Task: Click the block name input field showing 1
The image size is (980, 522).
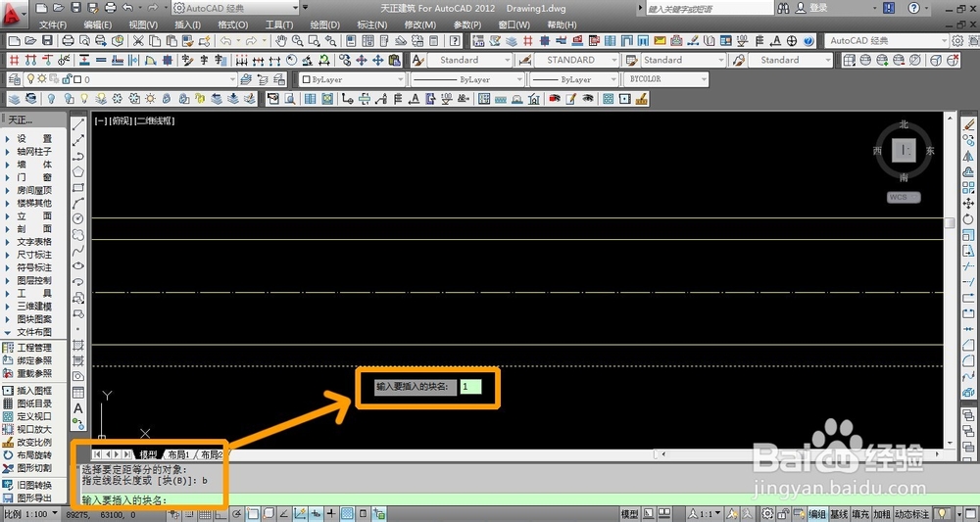Action: 470,387
